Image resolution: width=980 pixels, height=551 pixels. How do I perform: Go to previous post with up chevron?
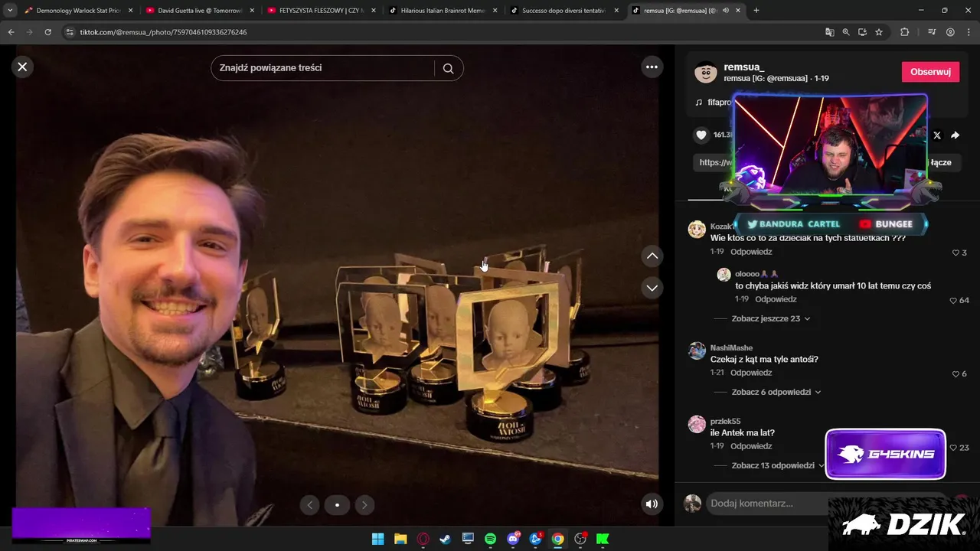pyautogui.click(x=652, y=256)
